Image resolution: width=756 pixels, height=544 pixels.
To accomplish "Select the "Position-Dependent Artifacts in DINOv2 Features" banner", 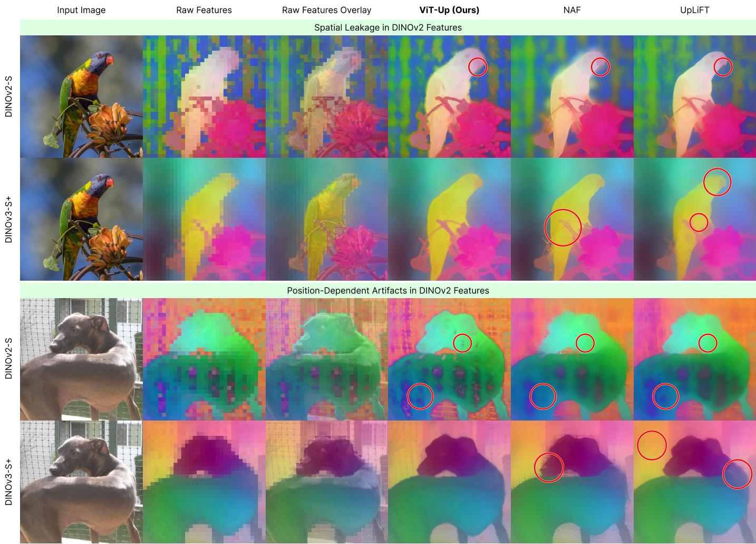I will click(x=388, y=291).
